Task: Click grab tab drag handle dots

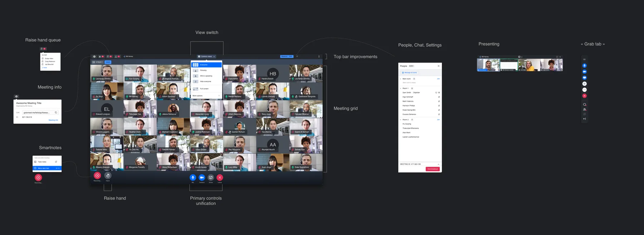Action: tap(585, 59)
